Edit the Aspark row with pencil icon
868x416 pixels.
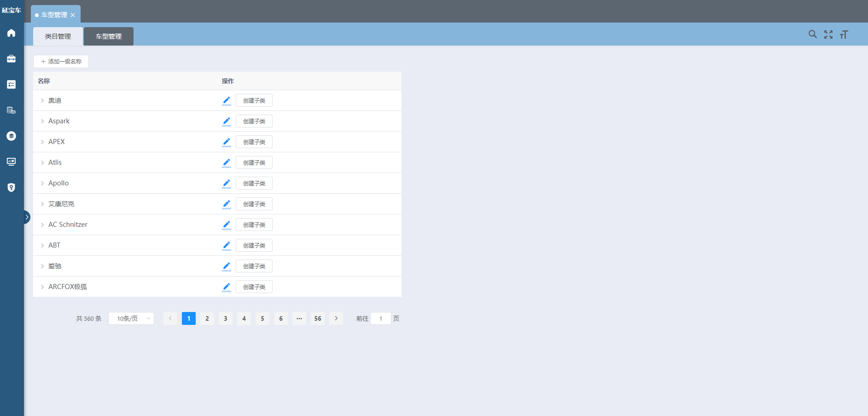(x=227, y=121)
